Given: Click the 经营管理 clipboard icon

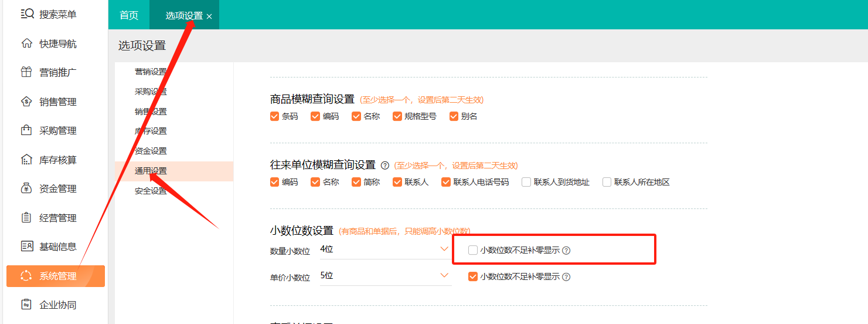Looking at the screenshot, I should coord(26,218).
